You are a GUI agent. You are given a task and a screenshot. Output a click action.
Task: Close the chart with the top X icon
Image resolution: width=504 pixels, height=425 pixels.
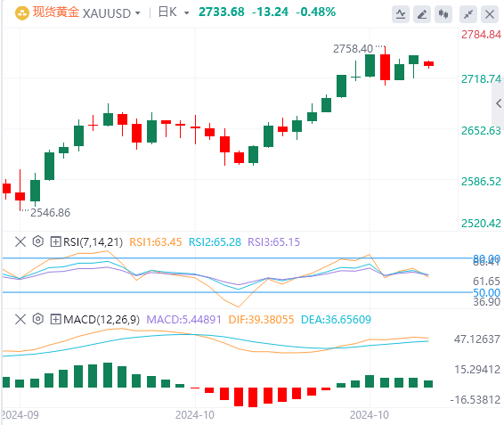point(490,14)
